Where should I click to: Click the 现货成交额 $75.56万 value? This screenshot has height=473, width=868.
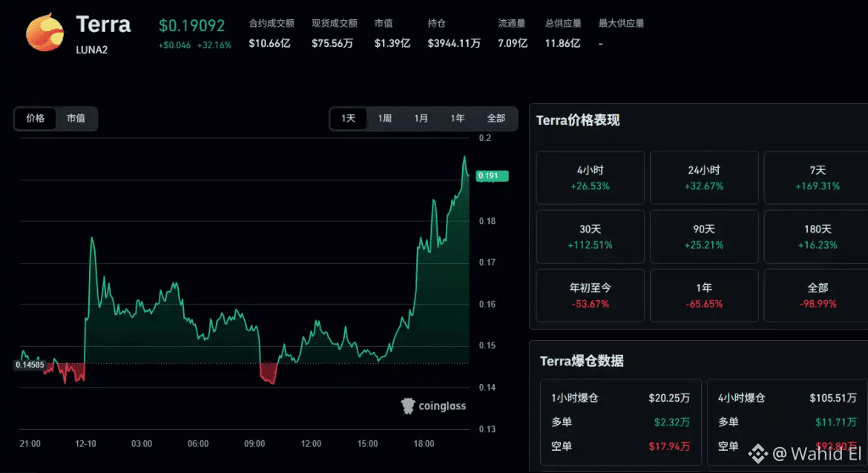(332, 43)
